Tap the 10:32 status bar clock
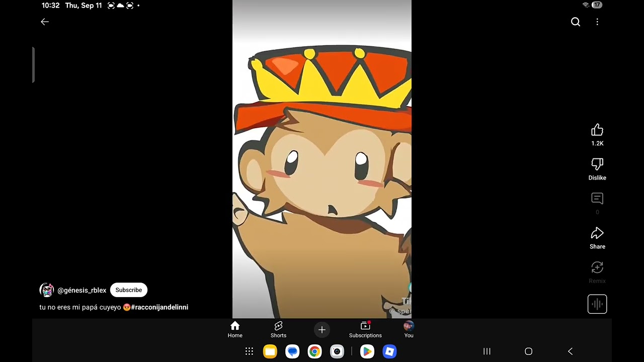644x362 pixels. coord(50,6)
